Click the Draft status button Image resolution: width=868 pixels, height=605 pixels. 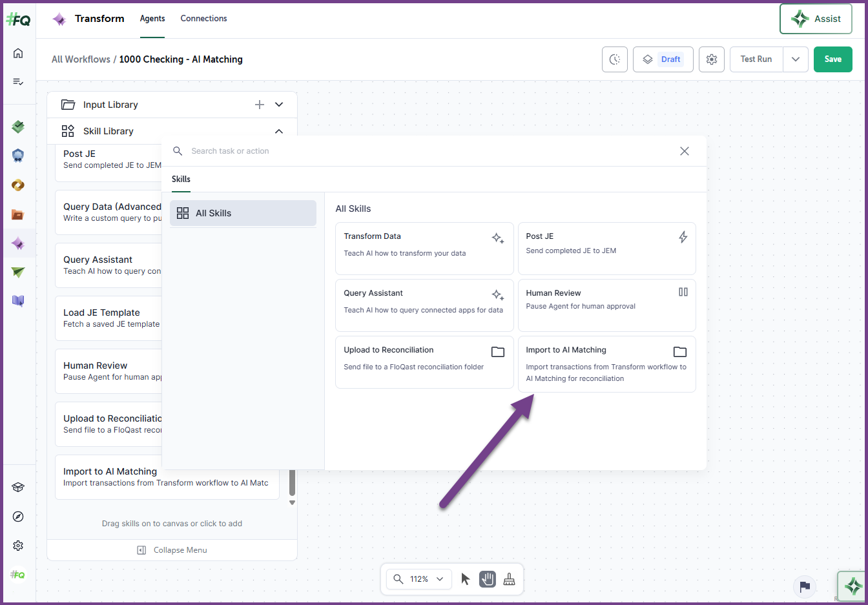pyautogui.click(x=663, y=59)
